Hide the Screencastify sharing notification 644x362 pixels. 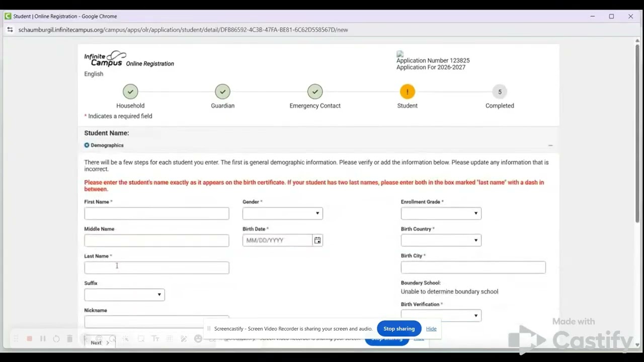point(431,329)
